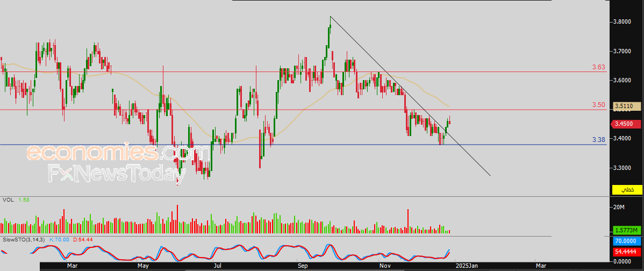Click the 0.0000 stochastic axis label
The image size is (644, 271).
point(622,261)
